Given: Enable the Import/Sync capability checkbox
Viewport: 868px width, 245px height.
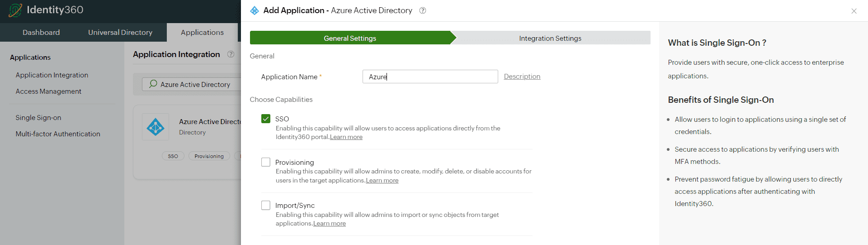Looking at the screenshot, I should (266, 205).
